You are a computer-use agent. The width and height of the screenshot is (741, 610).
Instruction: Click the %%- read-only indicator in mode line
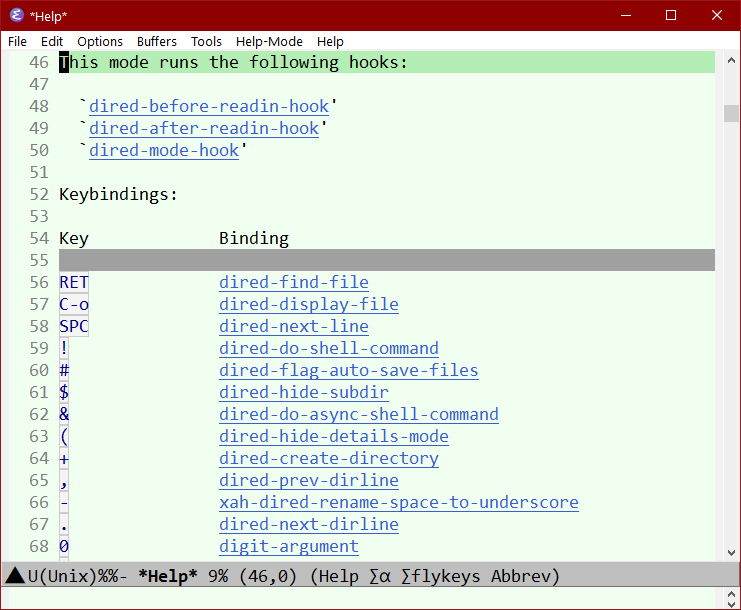pyautogui.click(x=112, y=576)
